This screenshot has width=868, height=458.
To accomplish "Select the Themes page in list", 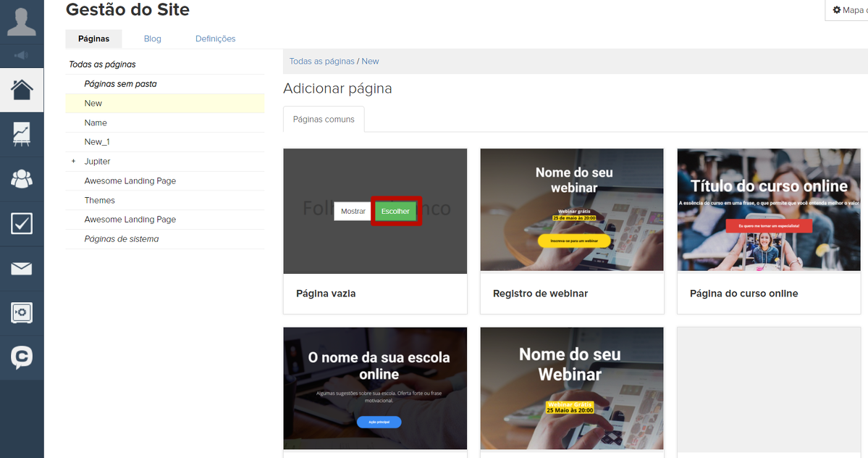I will click(x=99, y=201).
